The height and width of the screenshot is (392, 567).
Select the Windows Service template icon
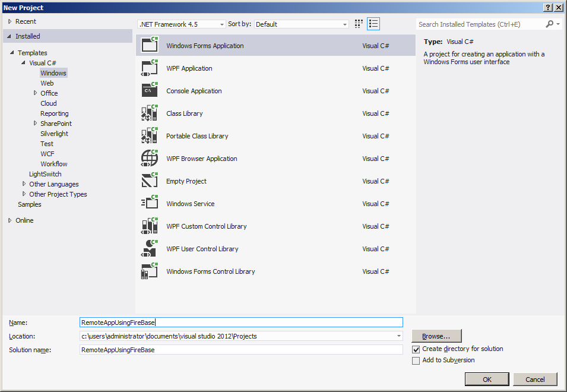[x=150, y=203]
